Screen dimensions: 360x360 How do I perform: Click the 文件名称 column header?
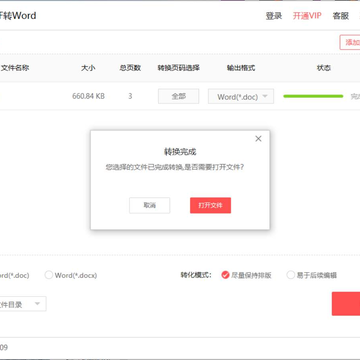(15, 68)
